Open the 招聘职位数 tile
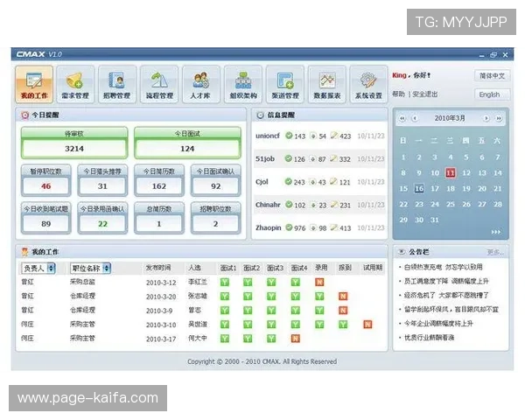 pos(215,218)
